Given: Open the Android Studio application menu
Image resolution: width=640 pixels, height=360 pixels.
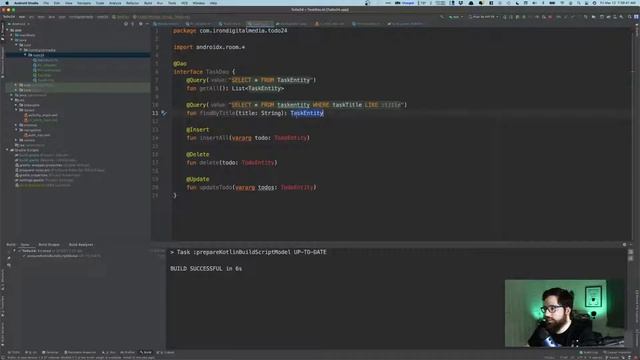Looking at the screenshot, I should [26, 3].
